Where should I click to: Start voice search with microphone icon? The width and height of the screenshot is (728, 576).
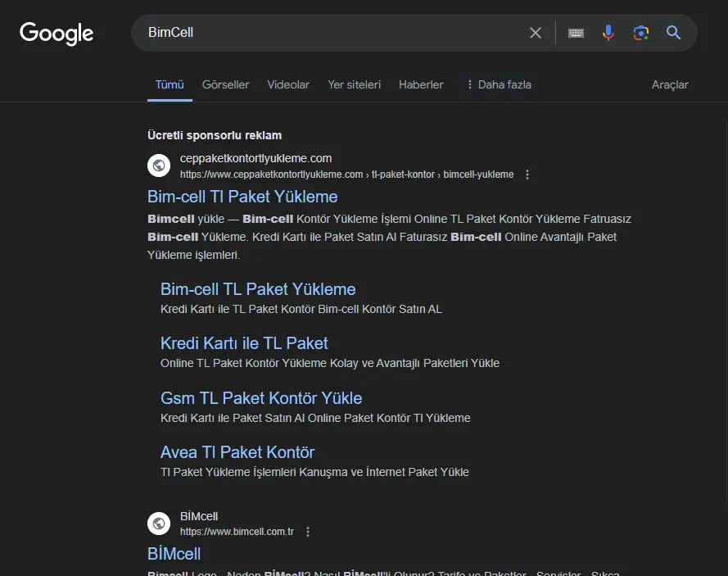608,33
